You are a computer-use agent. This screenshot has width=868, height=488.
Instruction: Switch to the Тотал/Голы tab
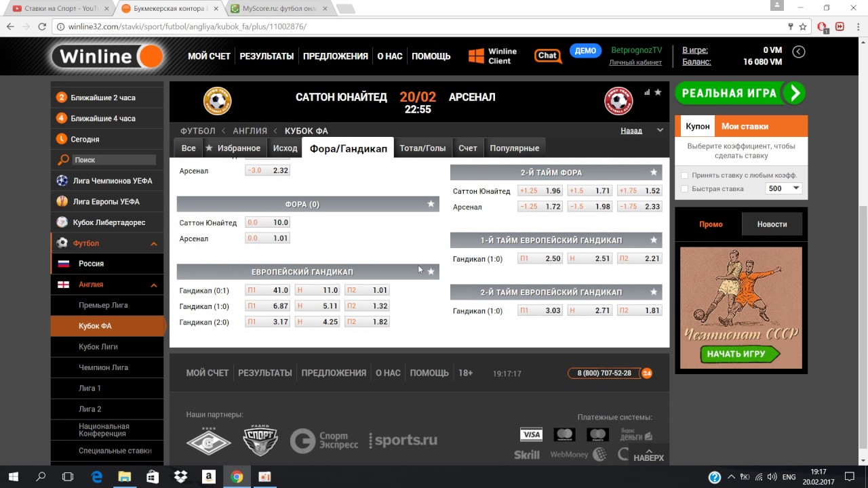(422, 148)
